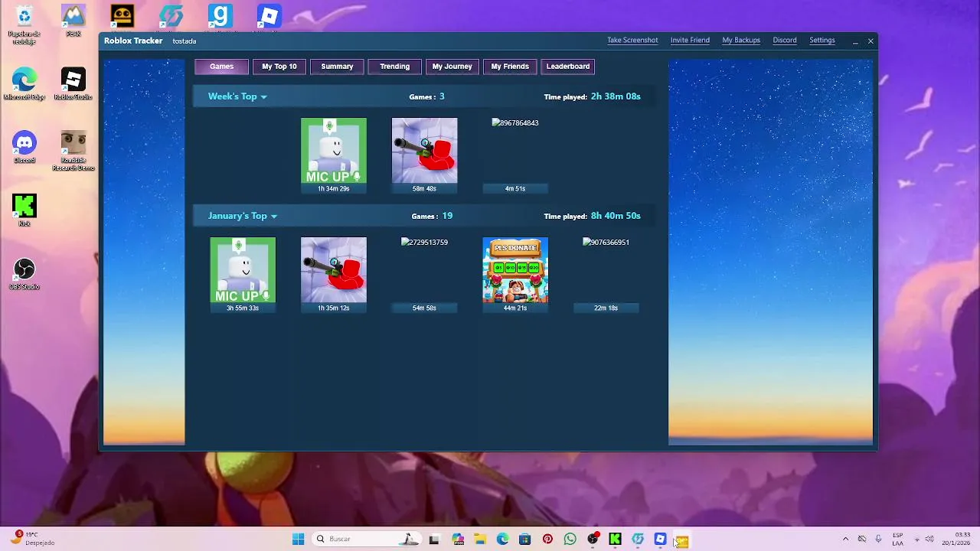Open the teal lightning hexagon desktop icon

click(x=171, y=17)
